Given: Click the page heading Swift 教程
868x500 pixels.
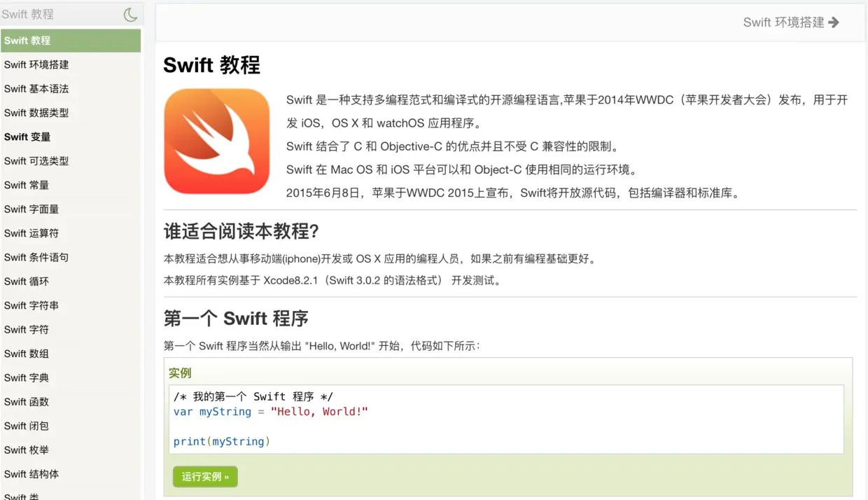Looking at the screenshot, I should coord(211,65).
